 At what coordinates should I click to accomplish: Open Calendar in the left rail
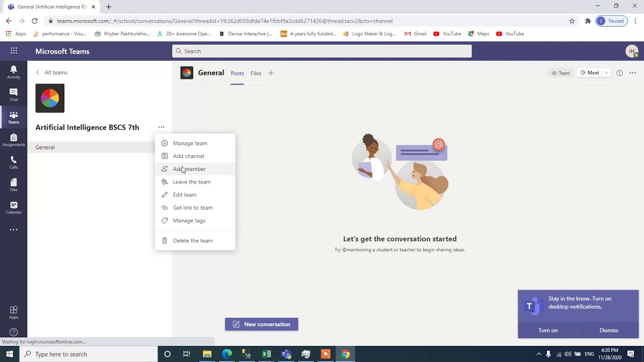click(x=14, y=207)
